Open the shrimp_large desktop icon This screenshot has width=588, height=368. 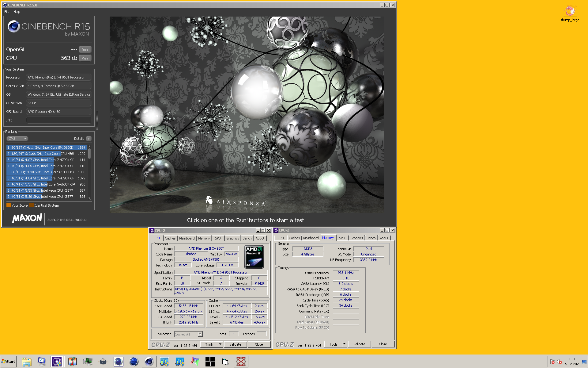[x=570, y=13]
